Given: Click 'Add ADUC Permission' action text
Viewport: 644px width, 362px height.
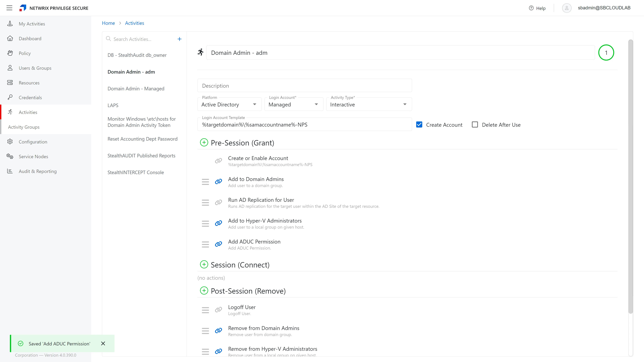Looking at the screenshot, I should click(x=254, y=242).
